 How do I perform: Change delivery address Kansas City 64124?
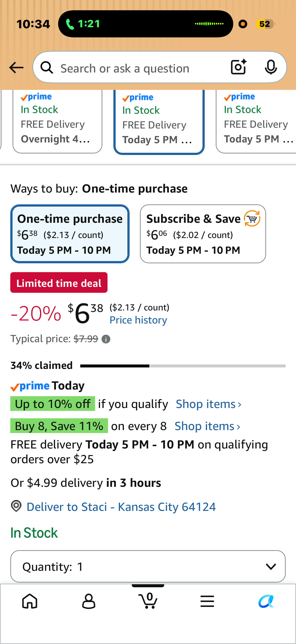(121, 507)
